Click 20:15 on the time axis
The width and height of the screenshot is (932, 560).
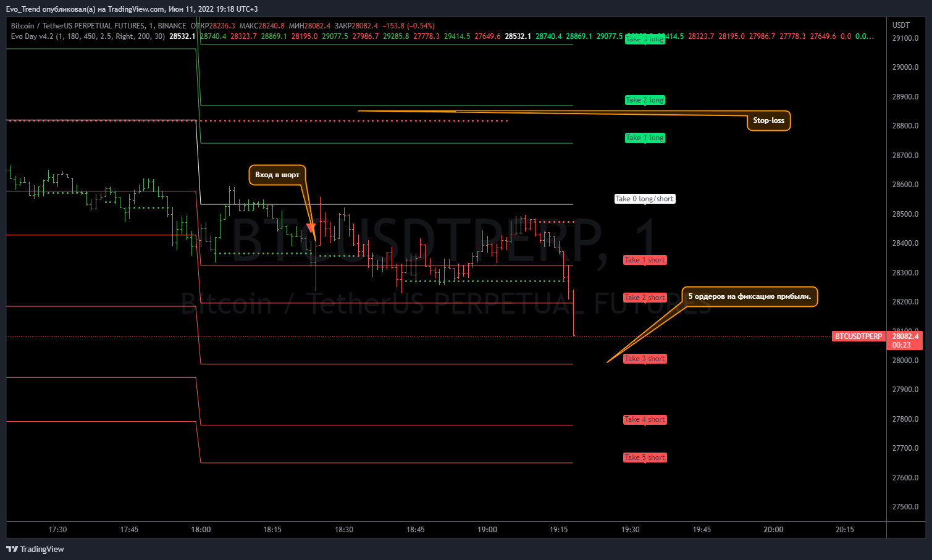click(x=845, y=530)
